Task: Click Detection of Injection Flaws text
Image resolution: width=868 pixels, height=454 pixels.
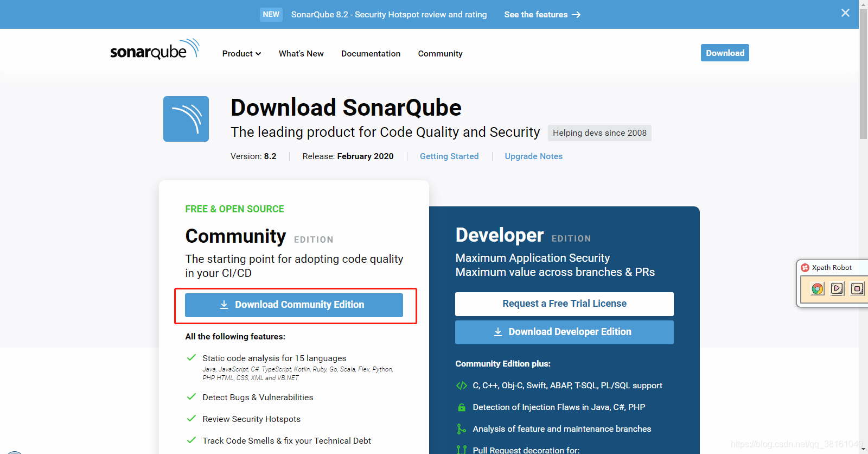Action: point(559,407)
